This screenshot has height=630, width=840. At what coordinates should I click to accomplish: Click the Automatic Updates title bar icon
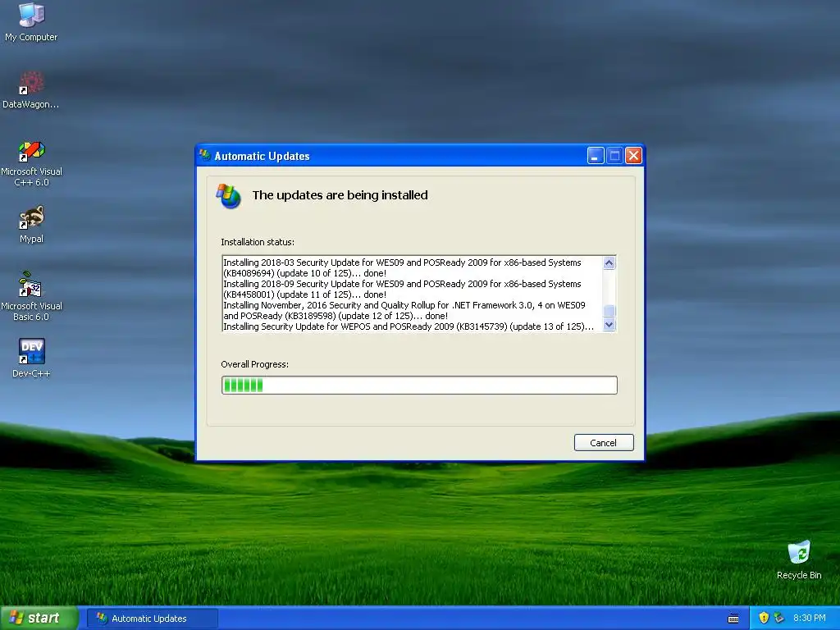click(205, 155)
